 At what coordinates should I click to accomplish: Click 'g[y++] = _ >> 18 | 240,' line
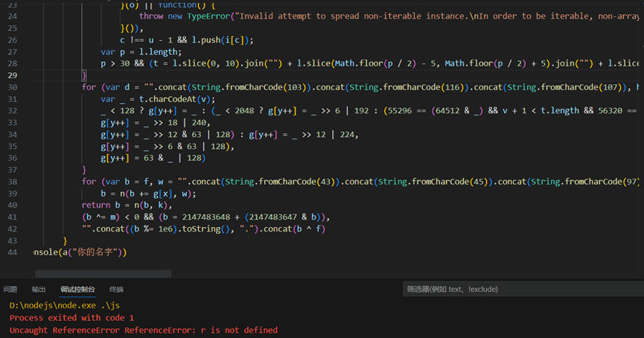click(x=156, y=122)
